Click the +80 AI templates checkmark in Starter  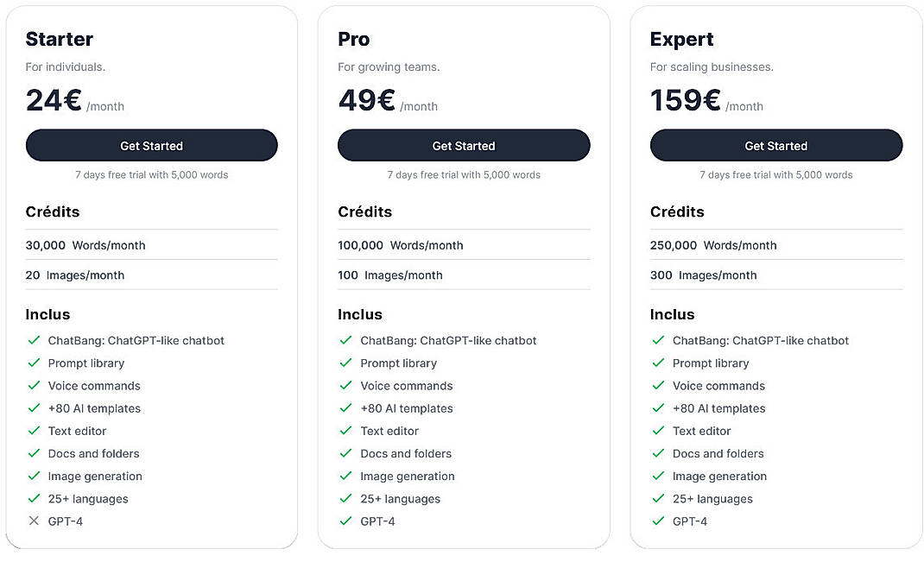(x=34, y=408)
